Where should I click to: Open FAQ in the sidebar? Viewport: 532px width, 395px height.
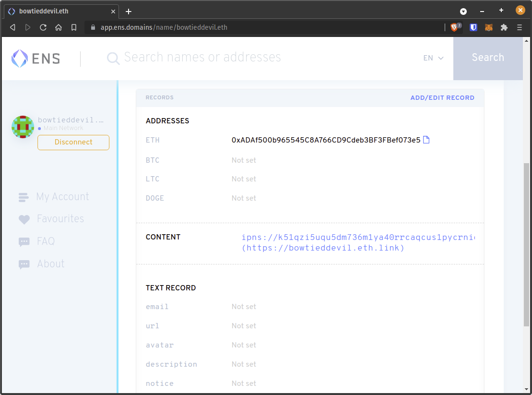coord(46,241)
